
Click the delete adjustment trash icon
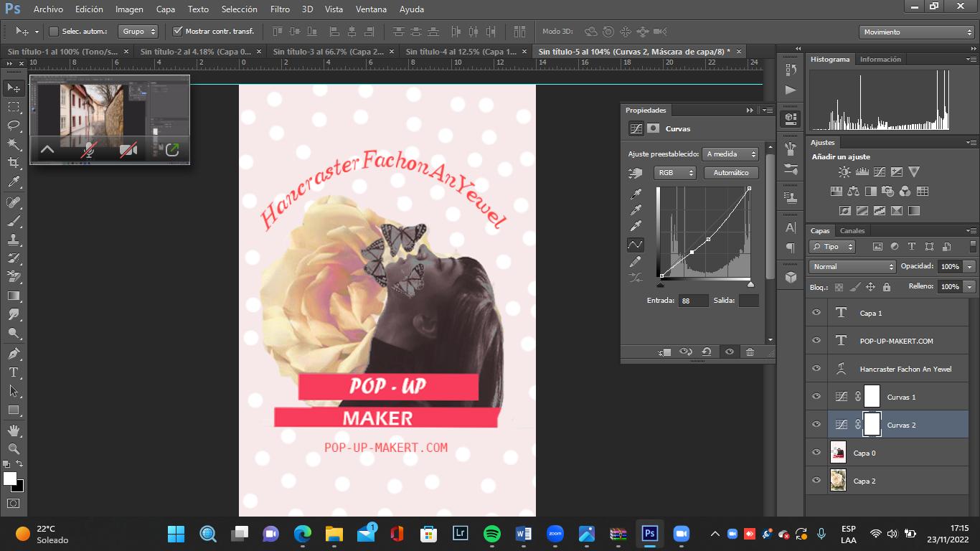(x=750, y=352)
